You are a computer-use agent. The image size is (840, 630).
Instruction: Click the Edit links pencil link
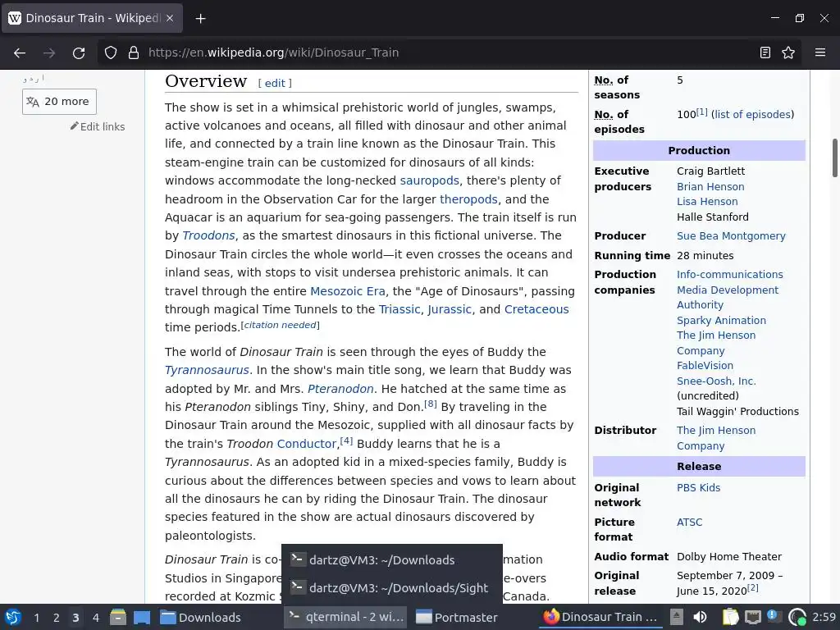98,126
